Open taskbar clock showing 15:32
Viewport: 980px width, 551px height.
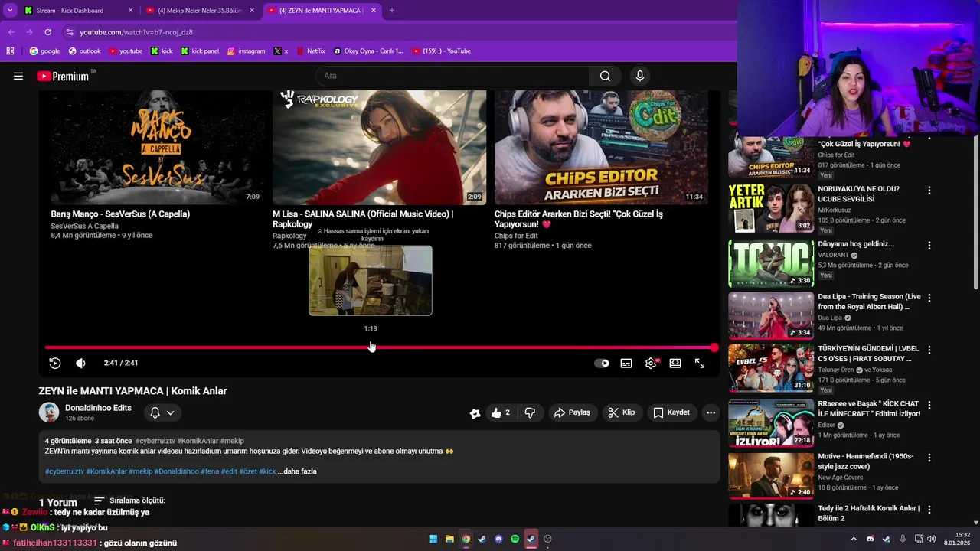(957, 539)
